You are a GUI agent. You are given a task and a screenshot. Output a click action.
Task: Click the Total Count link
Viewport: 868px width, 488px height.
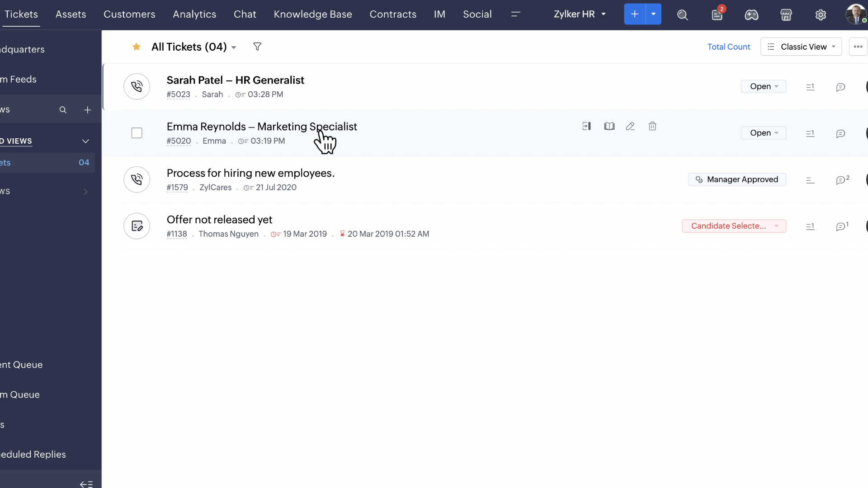click(x=728, y=47)
